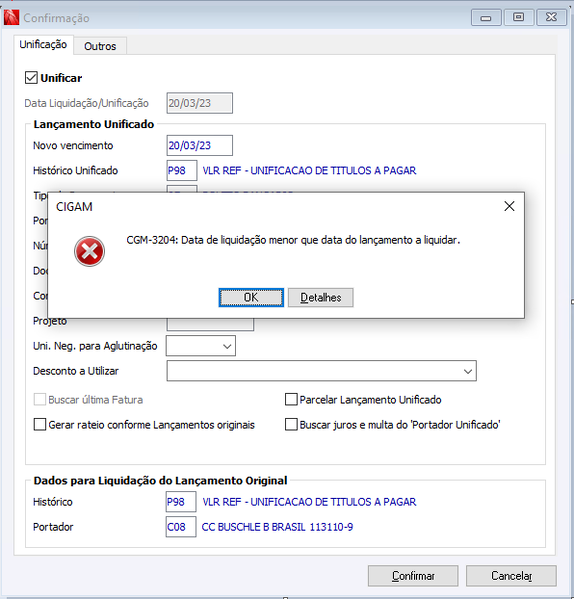Click the red error icon in dialog

(89, 251)
